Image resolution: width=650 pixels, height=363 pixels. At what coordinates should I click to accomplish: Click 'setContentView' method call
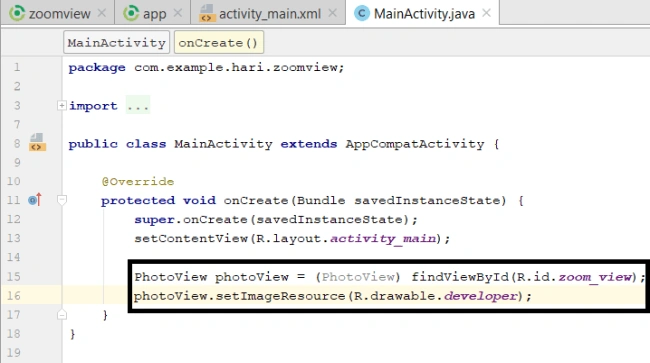[x=191, y=239]
